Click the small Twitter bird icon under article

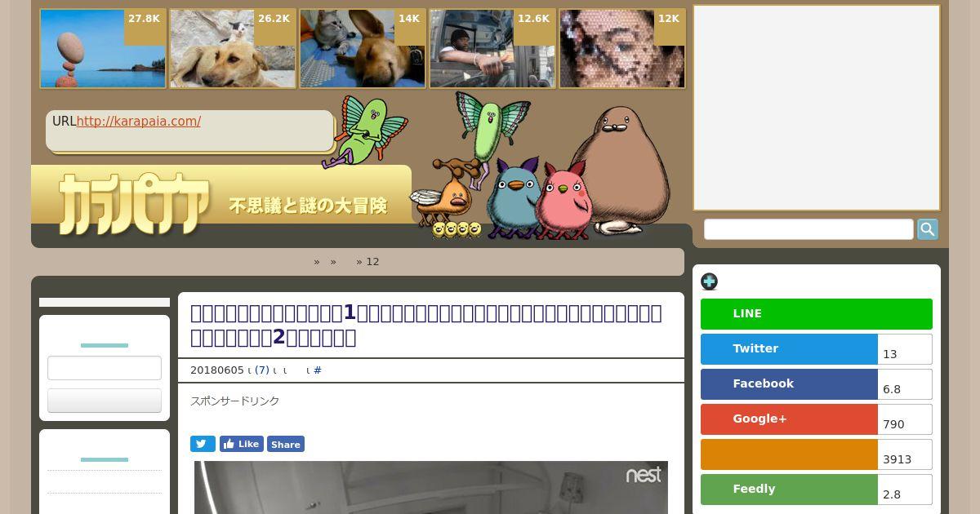click(203, 444)
